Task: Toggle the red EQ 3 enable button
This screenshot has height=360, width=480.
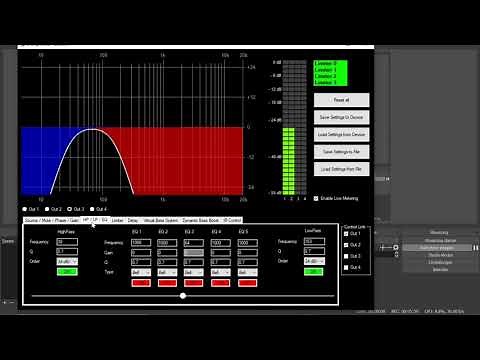Action: (x=194, y=283)
